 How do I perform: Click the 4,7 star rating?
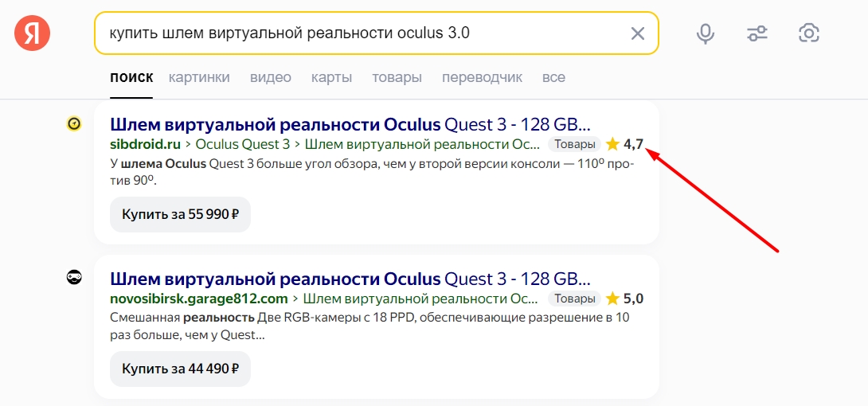[624, 144]
